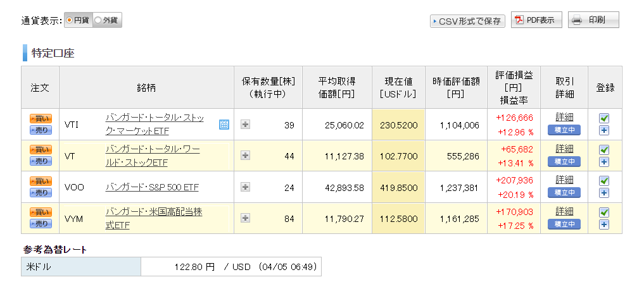Click the 印刷 printer button
This screenshot has height=289, width=644.
[593, 20]
